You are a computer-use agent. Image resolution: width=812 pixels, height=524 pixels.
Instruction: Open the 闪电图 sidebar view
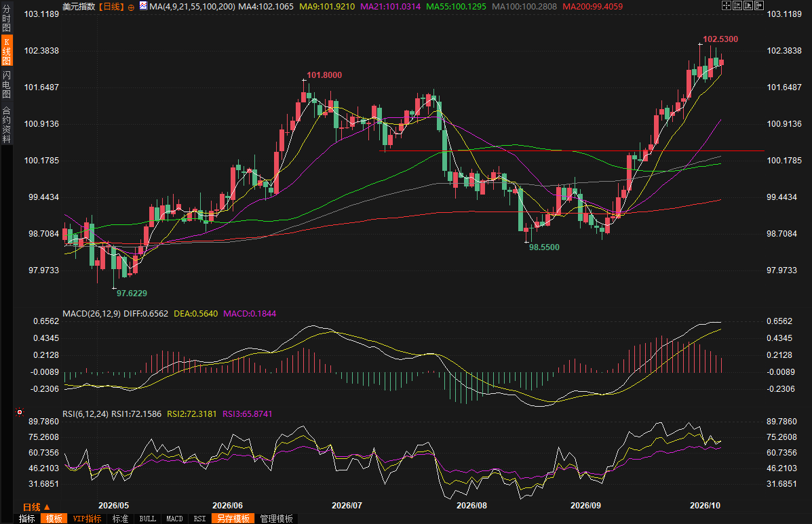click(6, 84)
